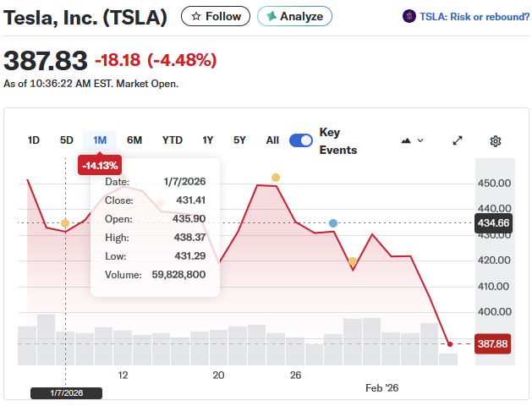
Task: Click the yellow event marker at chart peak
Action: point(276,178)
